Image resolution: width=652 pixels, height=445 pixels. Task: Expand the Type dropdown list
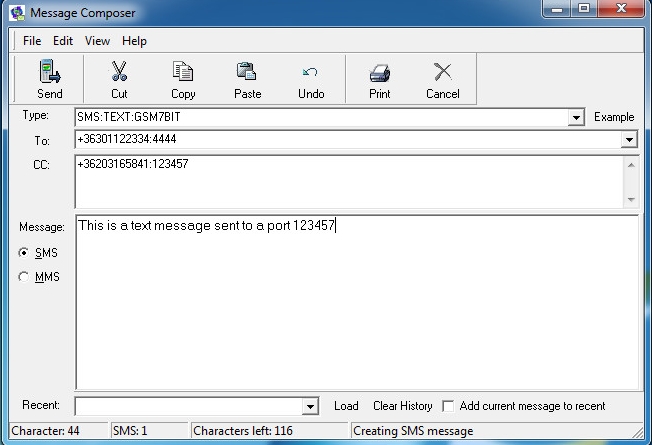pyautogui.click(x=576, y=118)
